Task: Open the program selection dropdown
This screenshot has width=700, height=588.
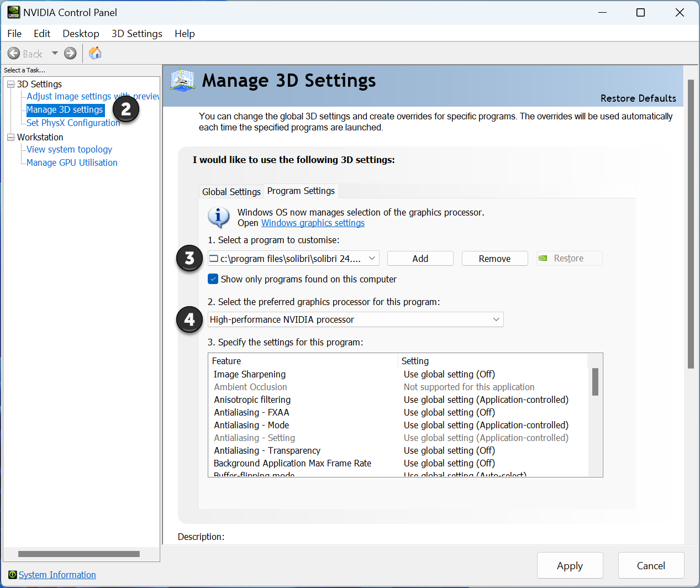Action: (x=293, y=258)
